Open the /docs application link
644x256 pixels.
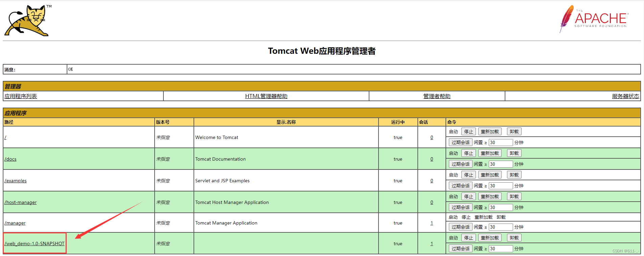point(10,159)
